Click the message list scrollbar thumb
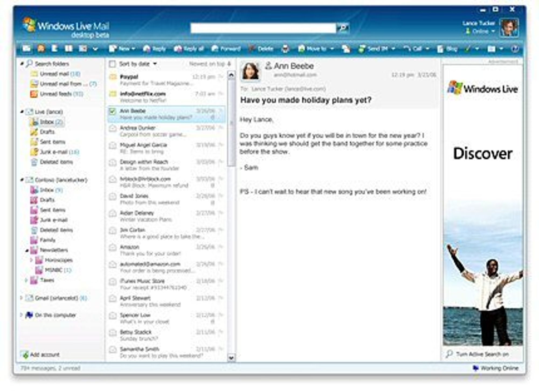The height and width of the screenshot is (392, 539). point(231,122)
